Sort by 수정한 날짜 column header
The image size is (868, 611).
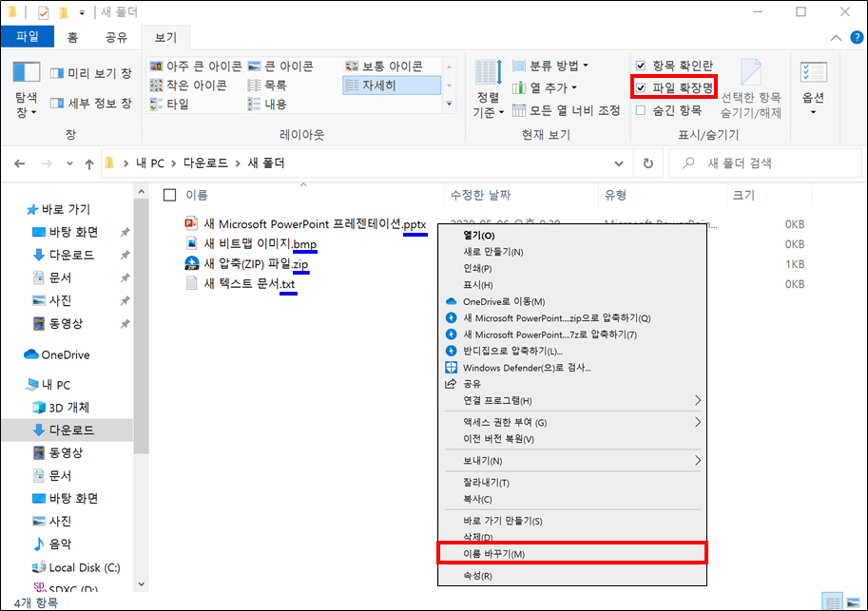click(480, 195)
